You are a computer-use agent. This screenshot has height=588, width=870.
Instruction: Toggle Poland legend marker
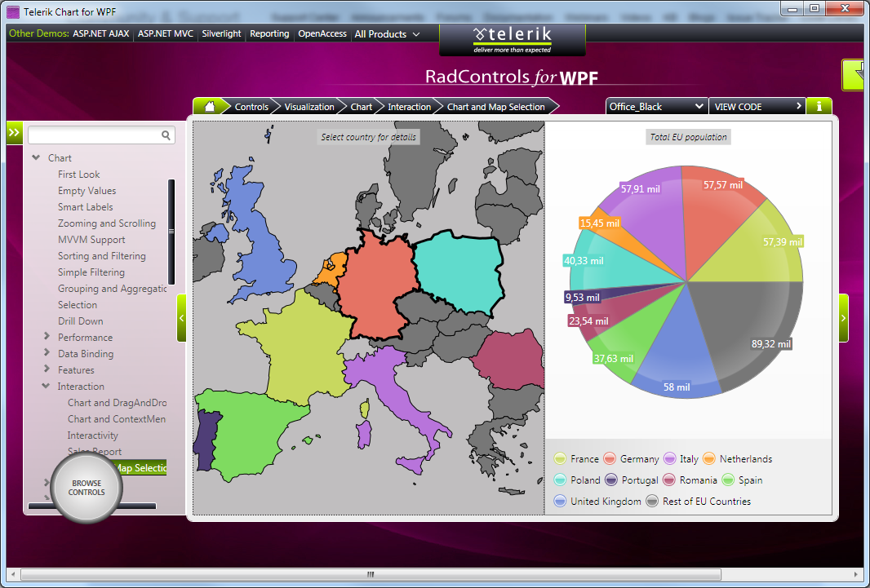(x=560, y=480)
